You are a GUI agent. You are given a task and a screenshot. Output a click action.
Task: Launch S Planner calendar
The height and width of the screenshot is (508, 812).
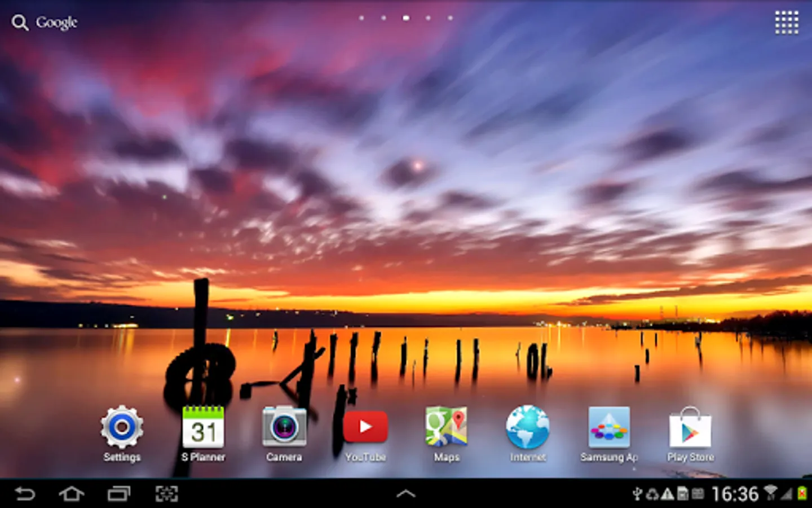(x=203, y=433)
